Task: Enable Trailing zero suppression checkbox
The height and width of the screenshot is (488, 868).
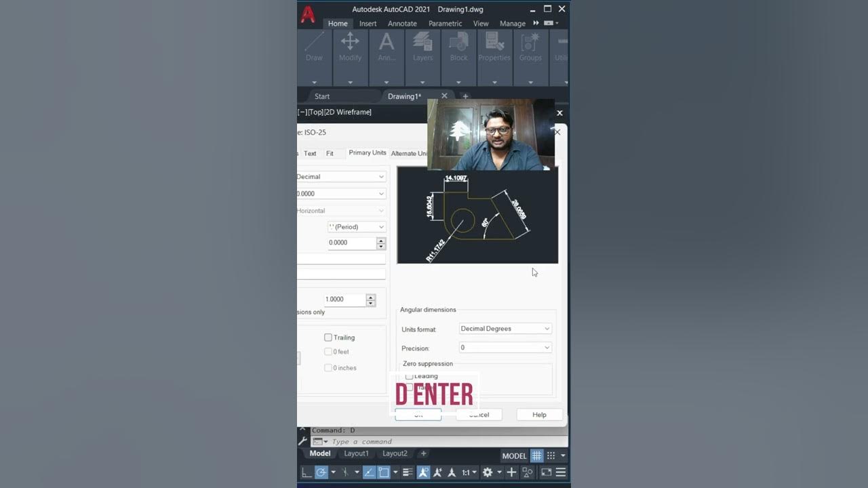Action: pos(328,338)
